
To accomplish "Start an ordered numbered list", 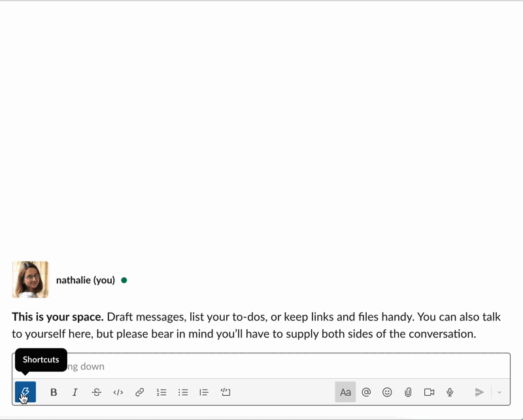I will point(161,392).
